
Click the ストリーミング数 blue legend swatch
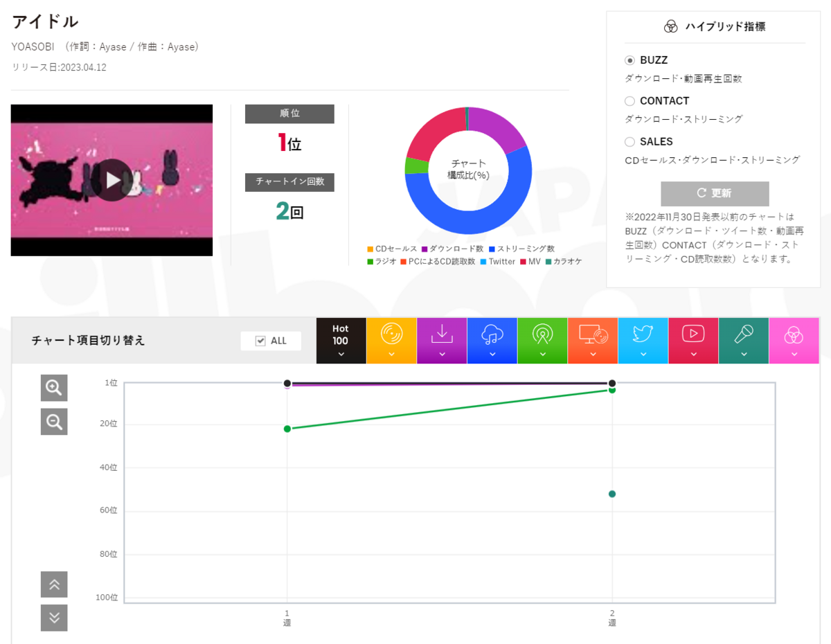[x=492, y=249]
